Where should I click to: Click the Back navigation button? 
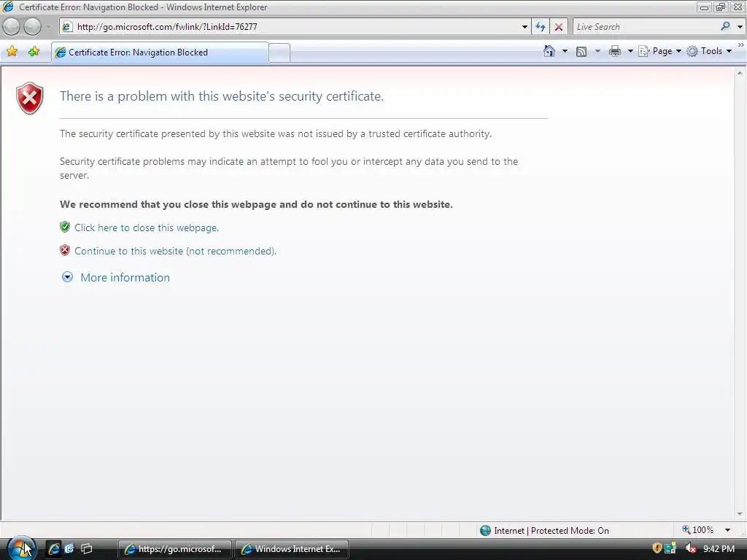(x=12, y=27)
